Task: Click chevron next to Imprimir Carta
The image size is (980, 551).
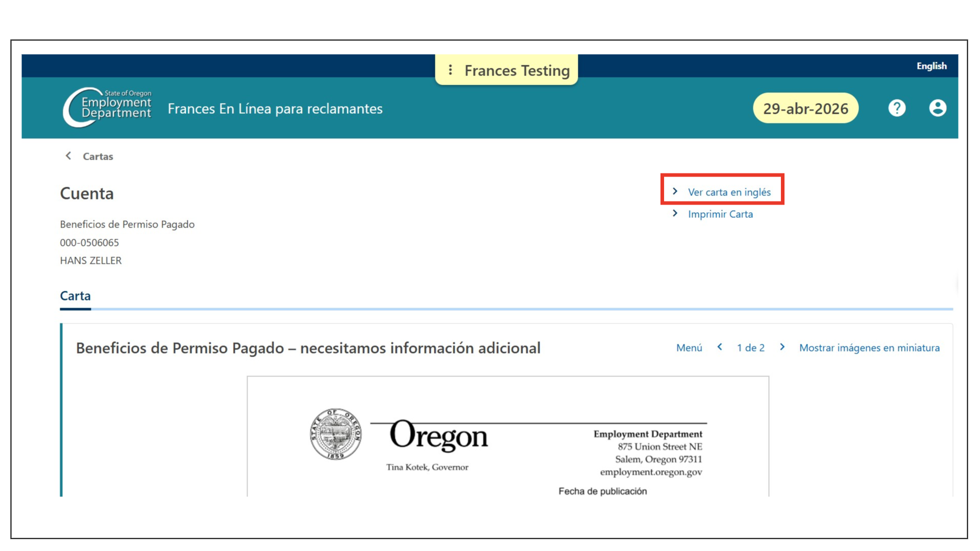Action: pyautogui.click(x=675, y=213)
